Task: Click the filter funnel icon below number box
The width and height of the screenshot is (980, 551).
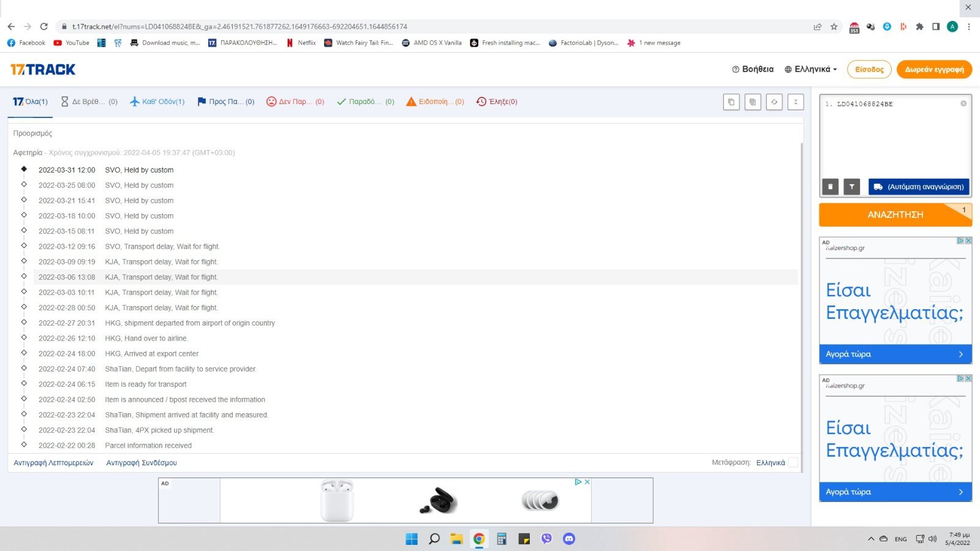Action: tap(852, 187)
